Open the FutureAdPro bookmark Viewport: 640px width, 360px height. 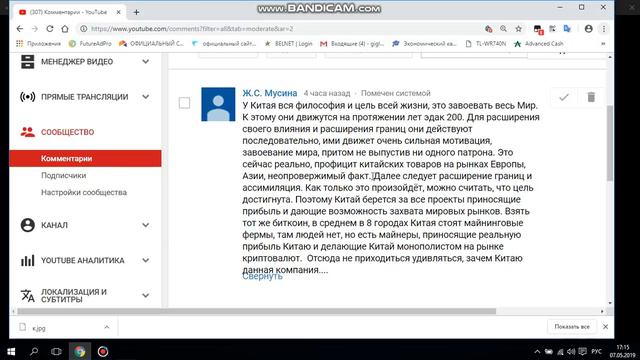(90, 44)
